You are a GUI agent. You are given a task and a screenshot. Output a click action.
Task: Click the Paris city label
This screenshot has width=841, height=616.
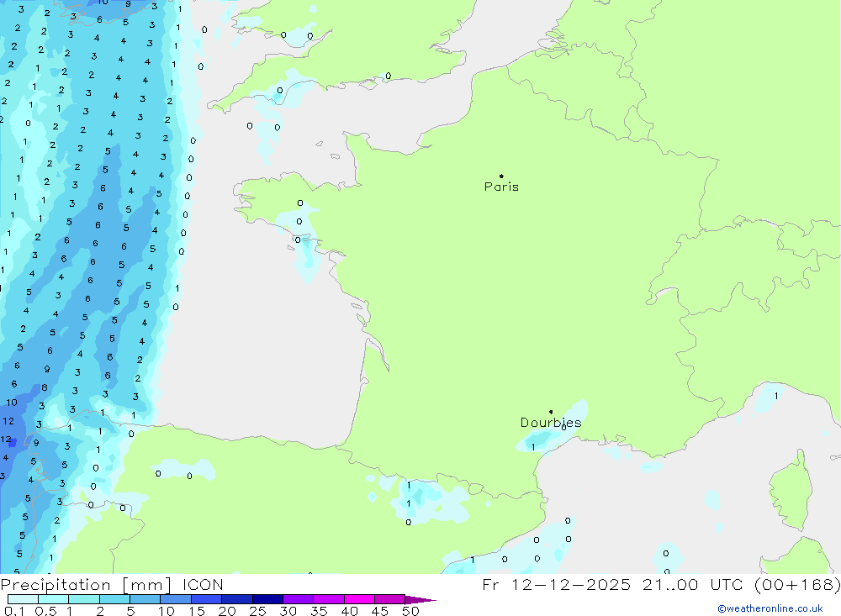(501, 187)
